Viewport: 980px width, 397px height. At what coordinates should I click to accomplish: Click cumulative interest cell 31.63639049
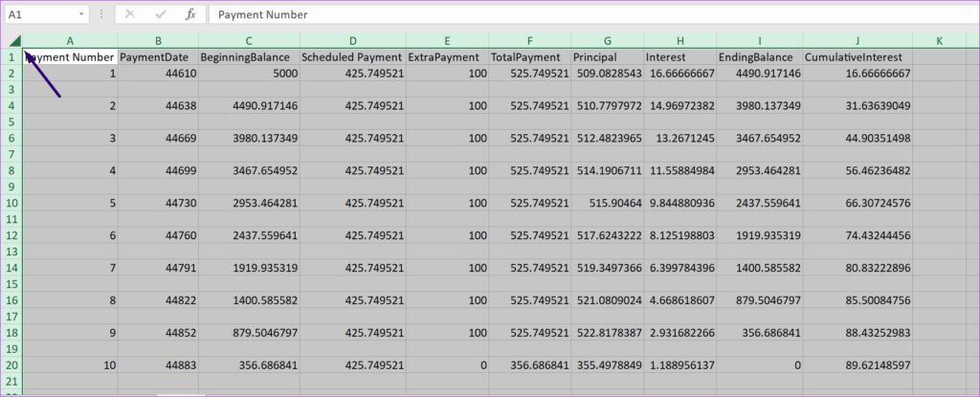click(x=857, y=105)
